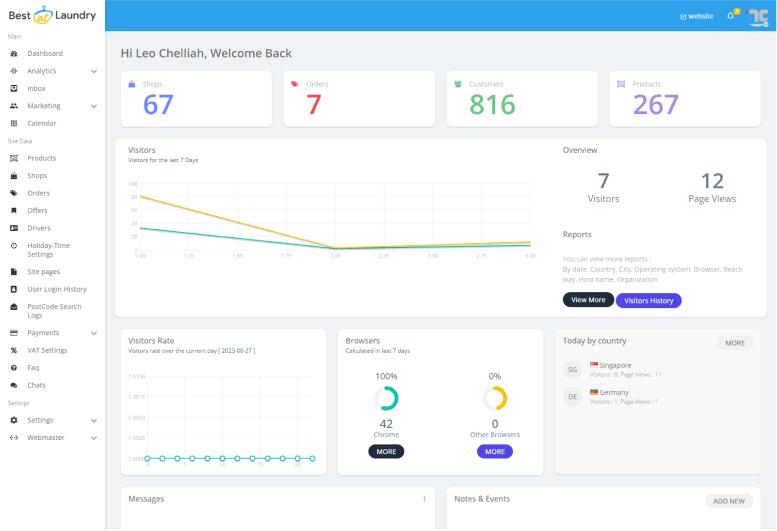Image resolution: width=777 pixels, height=531 pixels.
Task: Expand the Payments submenu chevron
Action: click(x=94, y=333)
